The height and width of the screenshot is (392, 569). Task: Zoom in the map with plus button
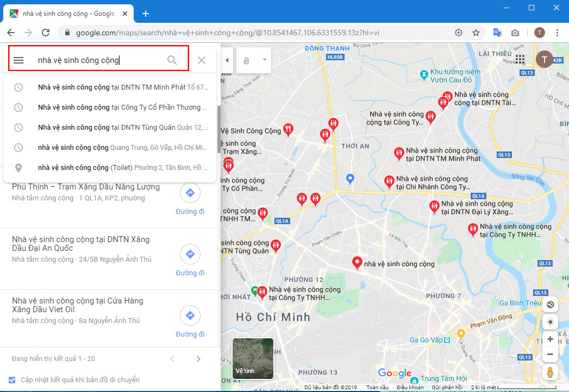[x=550, y=339]
